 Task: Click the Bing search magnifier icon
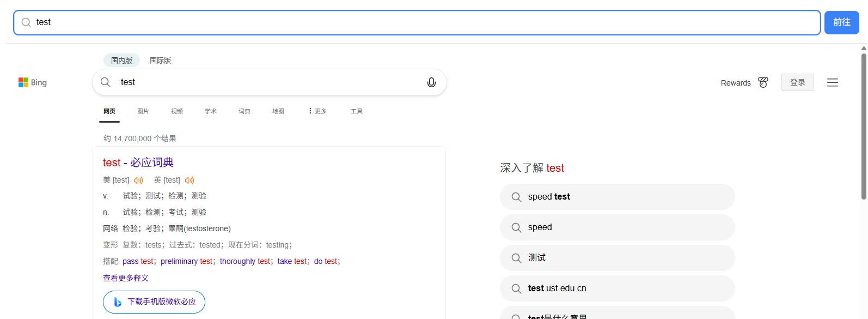coord(106,82)
